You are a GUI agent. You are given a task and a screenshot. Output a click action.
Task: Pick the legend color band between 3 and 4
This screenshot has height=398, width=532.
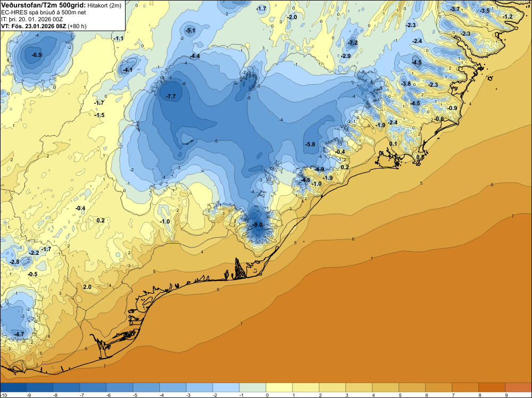pyautogui.click(x=359, y=387)
